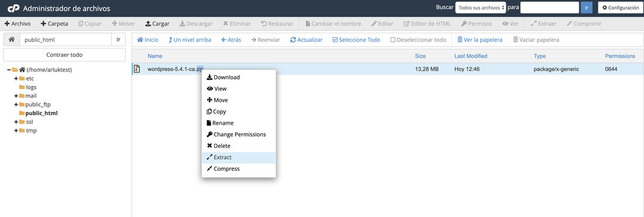644x217 pixels.
Task: Sort by the Permissions column
Action: tap(620, 56)
